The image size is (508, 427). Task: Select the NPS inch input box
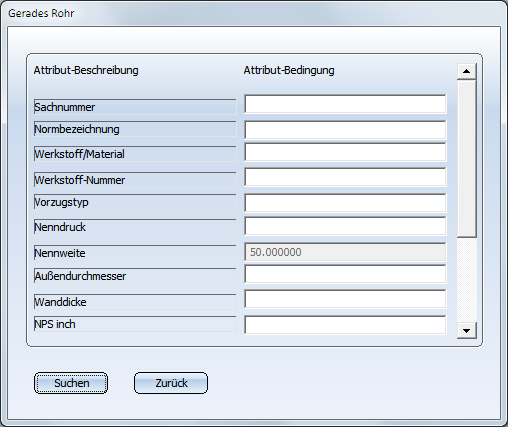click(345, 325)
